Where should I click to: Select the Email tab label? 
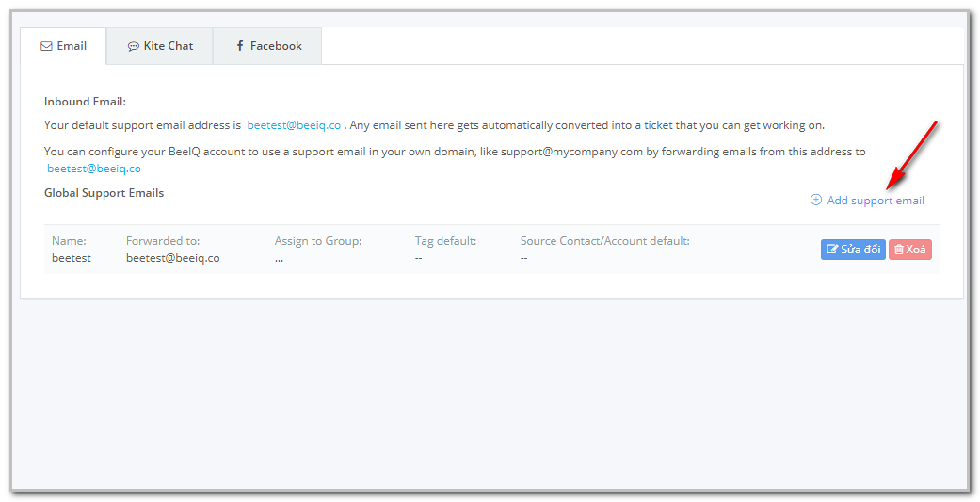(x=72, y=45)
